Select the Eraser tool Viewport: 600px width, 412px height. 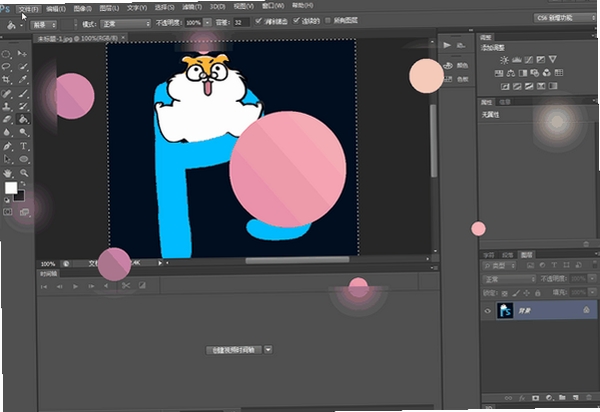coord(7,119)
